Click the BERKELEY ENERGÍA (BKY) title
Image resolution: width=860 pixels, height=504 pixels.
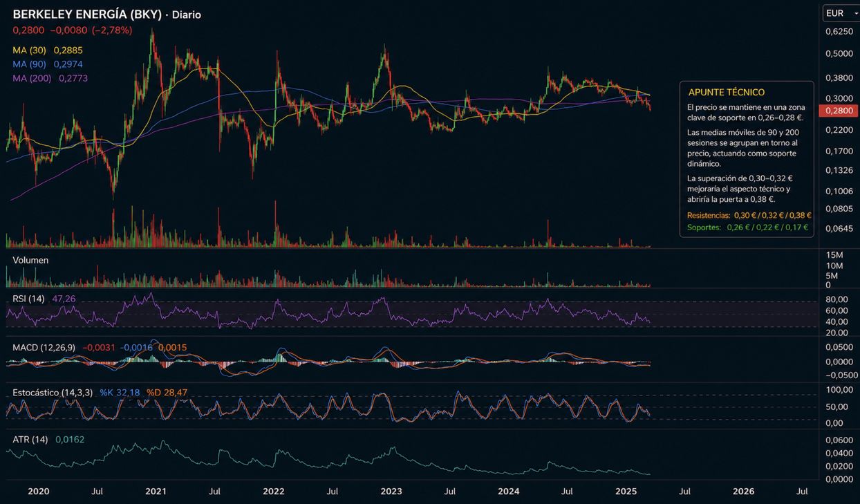tap(87, 14)
